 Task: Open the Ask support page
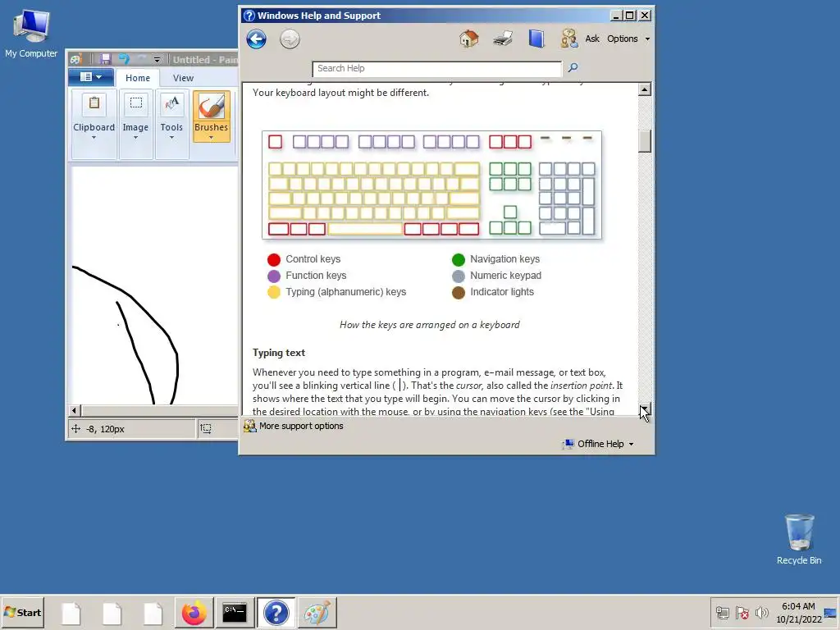click(x=592, y=39)
